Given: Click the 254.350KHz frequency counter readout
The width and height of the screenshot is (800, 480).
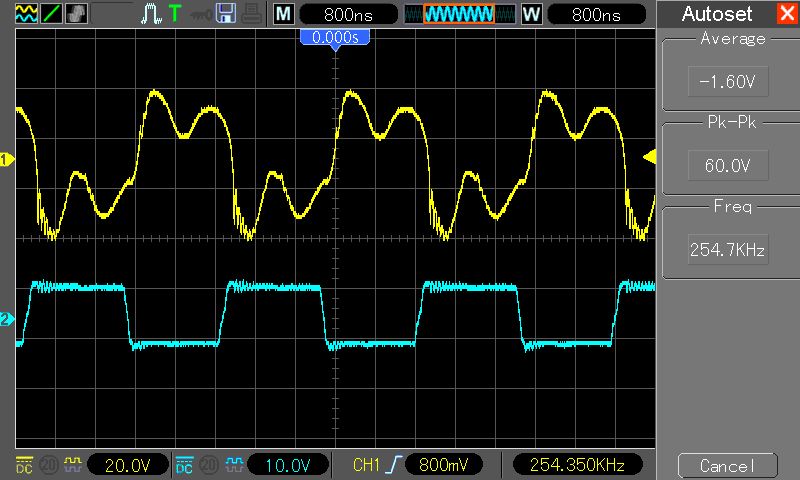Looking at the screenshot, I should 577,465.
